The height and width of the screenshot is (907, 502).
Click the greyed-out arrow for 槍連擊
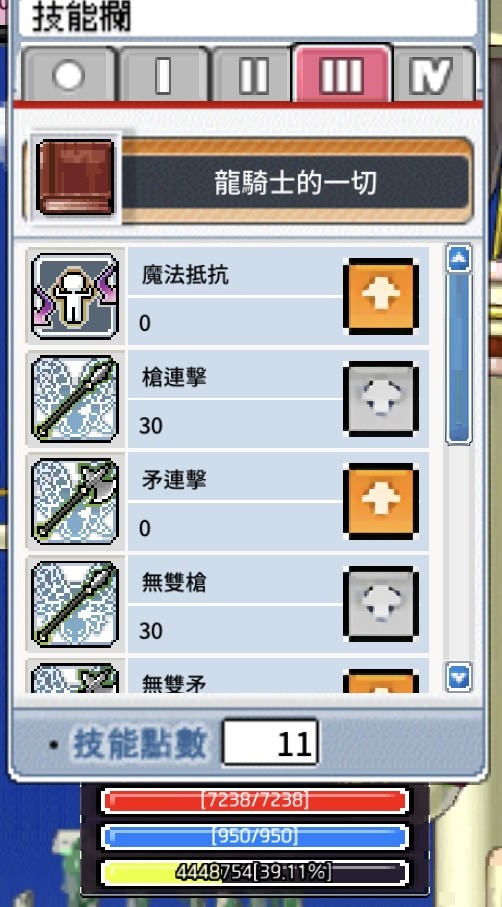click(x=381, y=399)
